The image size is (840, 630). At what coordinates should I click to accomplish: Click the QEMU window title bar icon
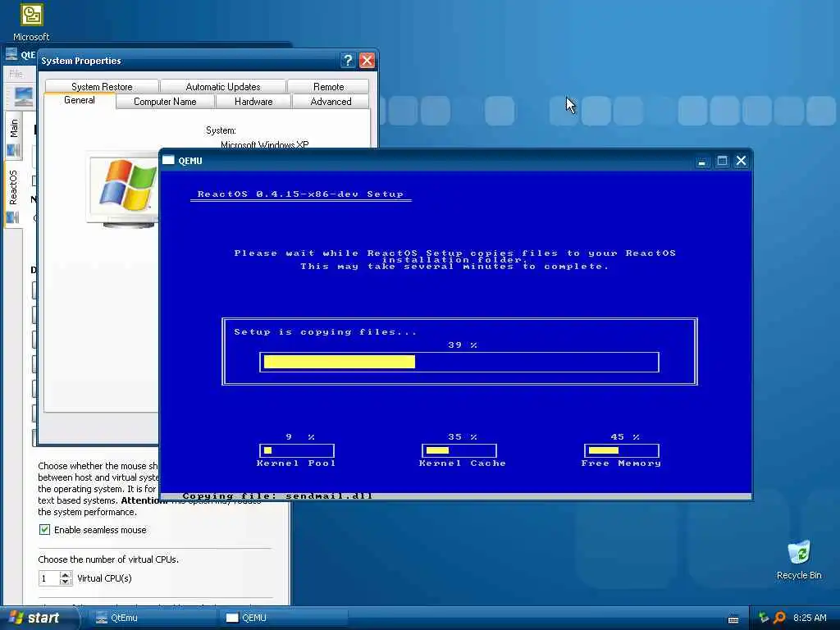click(x=169, y=160)
